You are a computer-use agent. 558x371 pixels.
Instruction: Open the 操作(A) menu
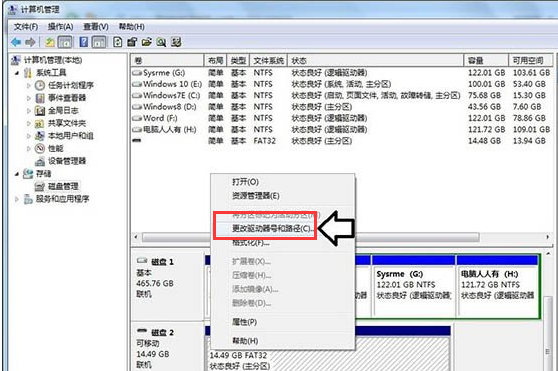pyautogui.click(x=60, y=27)
